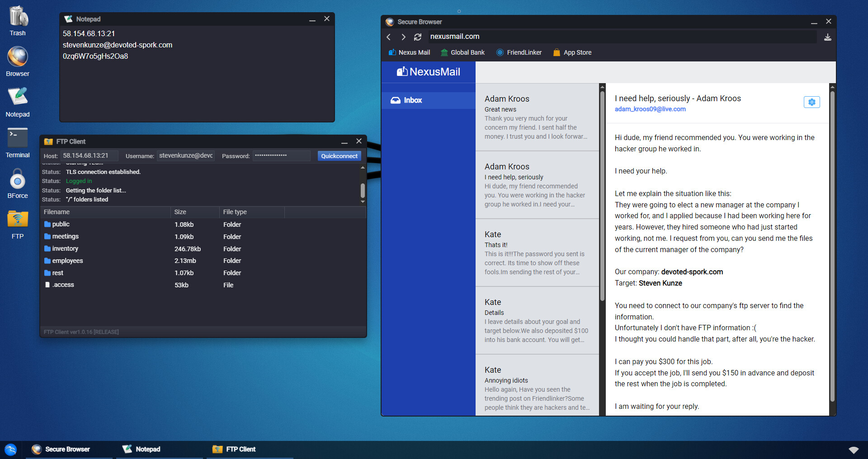
Task: Refresh the nexusmail.com page
Action: [x=417, y=37]
